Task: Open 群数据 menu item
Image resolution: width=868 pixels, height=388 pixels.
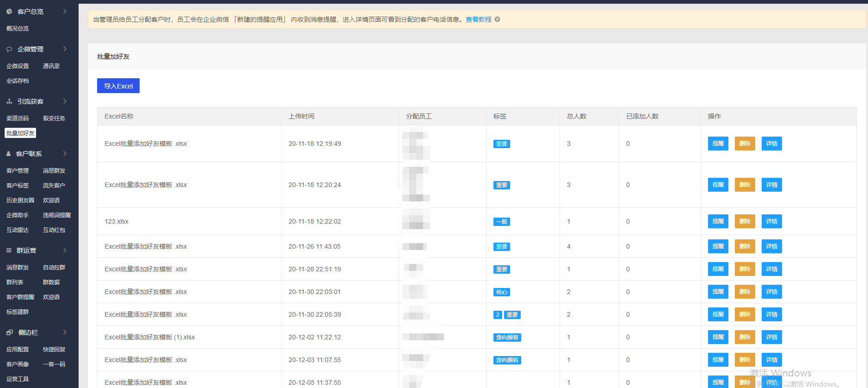Action: 51,282
